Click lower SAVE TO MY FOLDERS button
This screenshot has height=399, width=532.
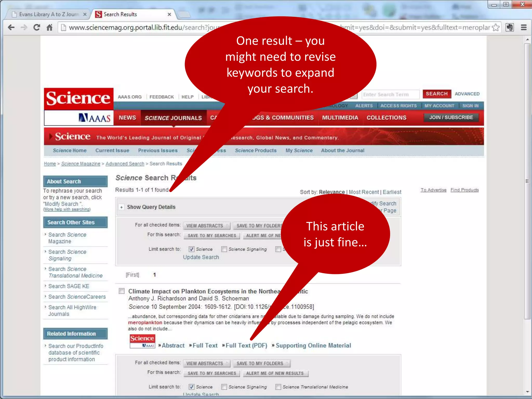coord(262,363)
